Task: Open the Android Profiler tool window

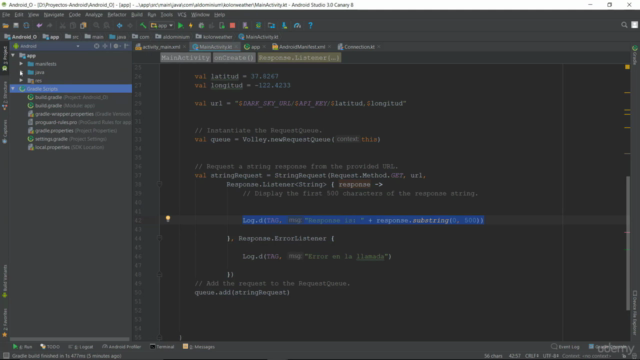Action: 121,347
